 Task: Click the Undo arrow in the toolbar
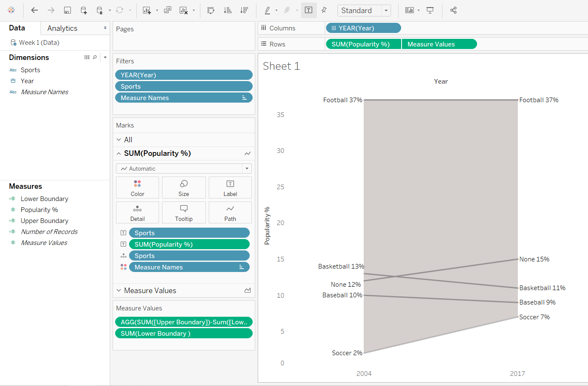point(34,10)
